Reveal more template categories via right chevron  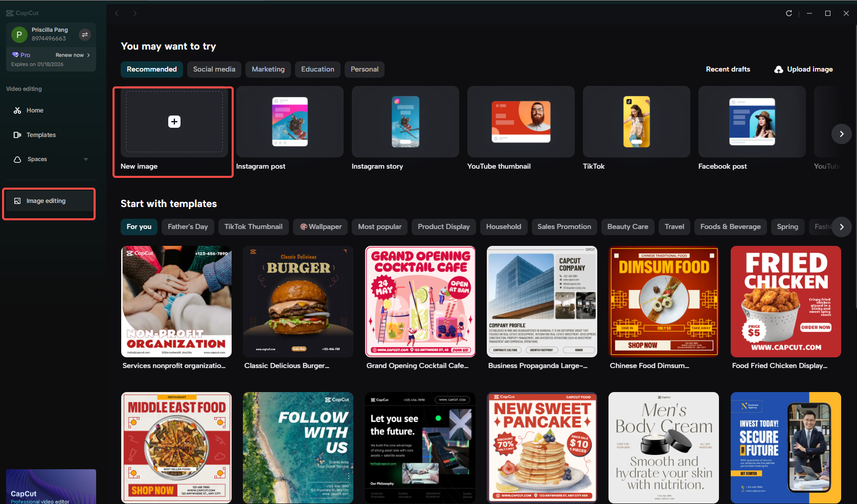pos(842,226)
